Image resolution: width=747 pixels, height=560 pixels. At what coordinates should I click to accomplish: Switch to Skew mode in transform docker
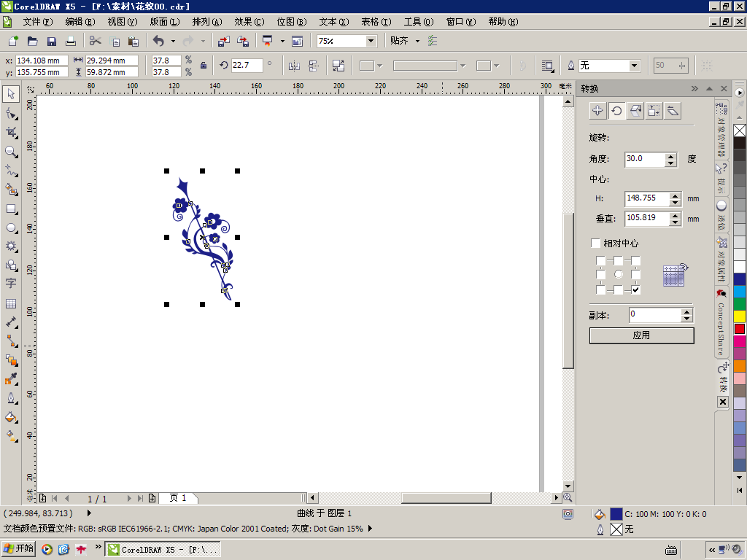pyautogui.click(x=673, y=111)
